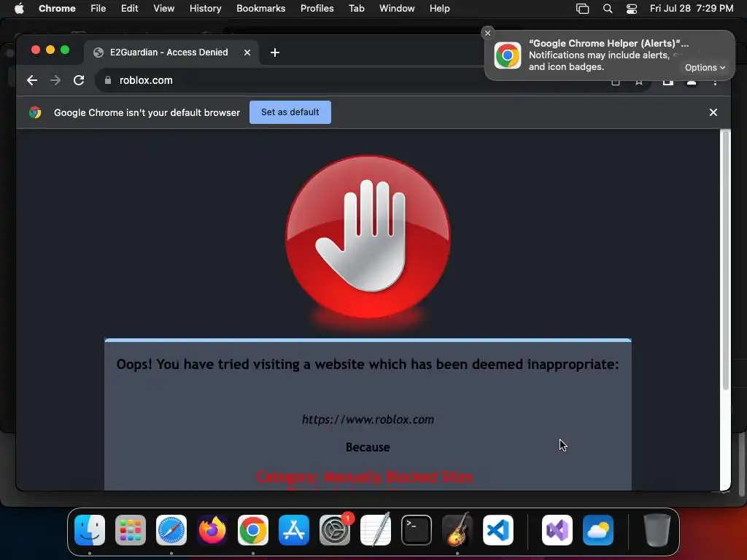Viewport: 747px width, 560px height.
Task: Open the Weather app in Dock
Action: click(598, 530)
